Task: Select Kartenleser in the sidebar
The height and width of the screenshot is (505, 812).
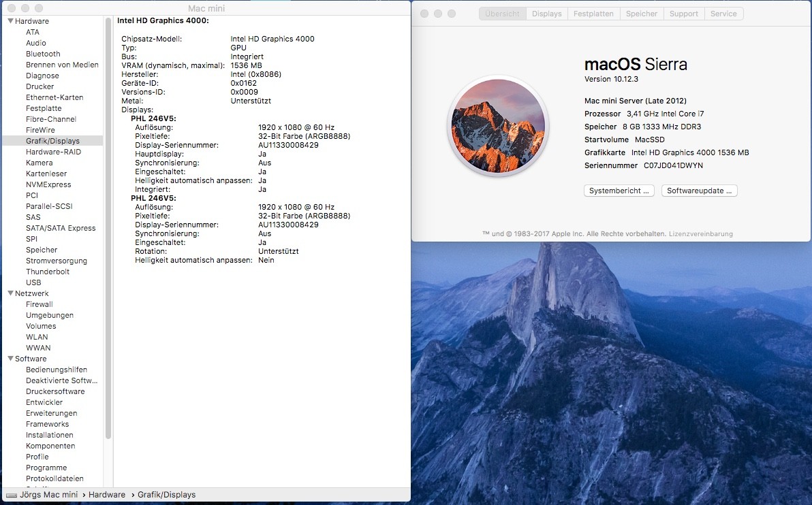Action: pos(46,174)
